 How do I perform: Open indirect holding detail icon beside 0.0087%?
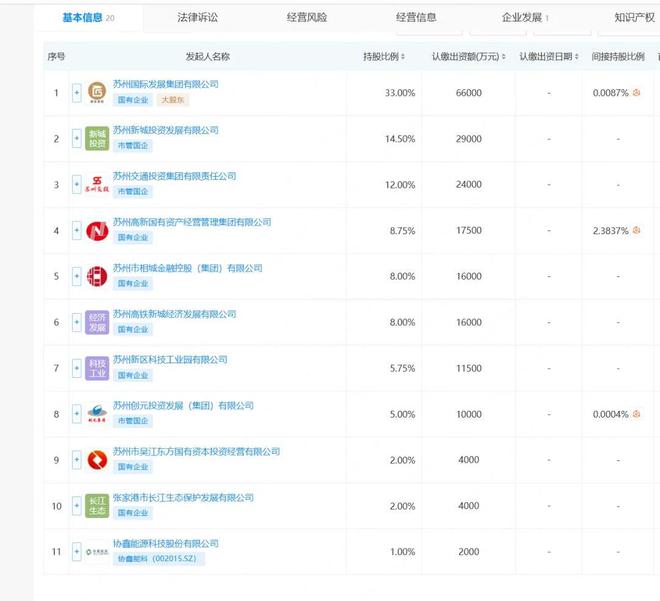(636, 92)
